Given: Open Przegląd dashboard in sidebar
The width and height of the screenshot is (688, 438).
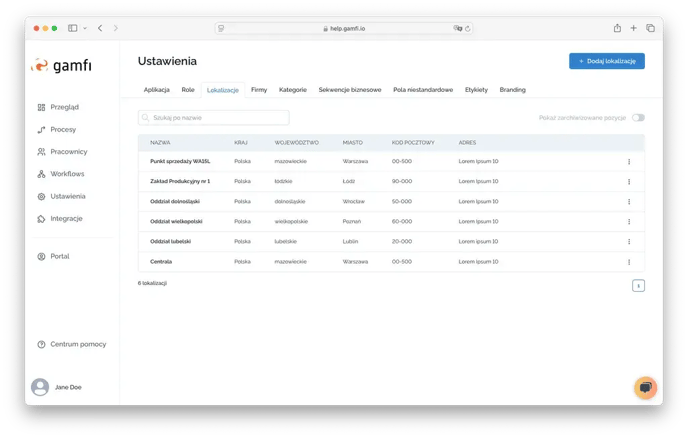Looking at the screenshot, I should point(64,107).
